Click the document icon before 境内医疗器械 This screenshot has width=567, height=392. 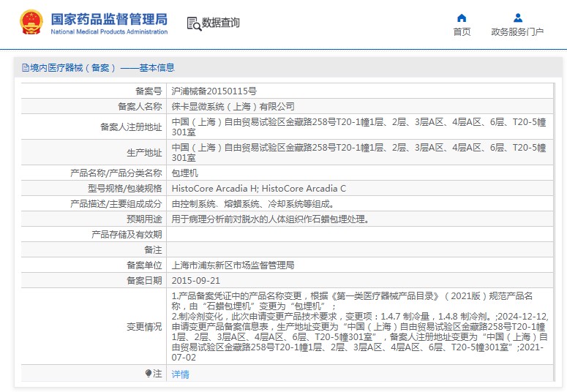click(x=26, y=68)
